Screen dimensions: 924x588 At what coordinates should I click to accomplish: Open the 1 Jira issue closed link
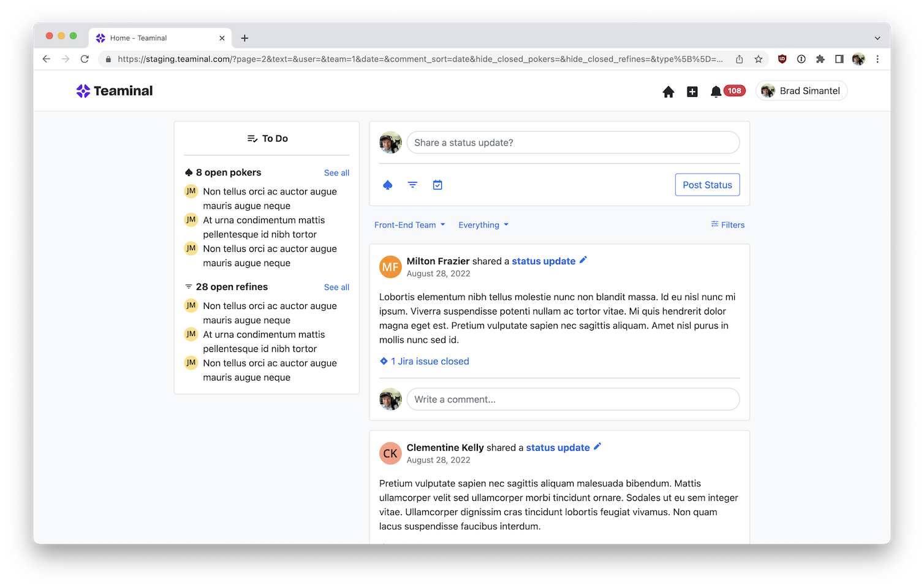click(430, 361)
